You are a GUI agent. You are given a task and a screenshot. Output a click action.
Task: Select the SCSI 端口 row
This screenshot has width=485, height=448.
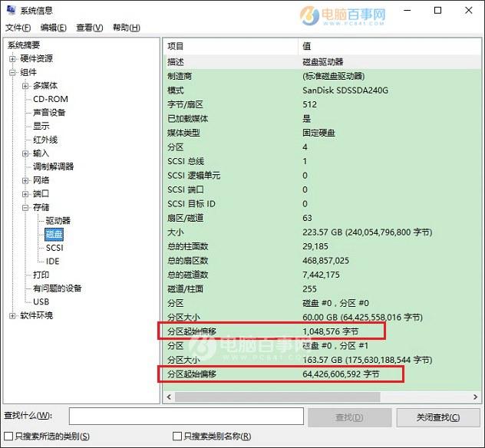pyautogui.click(x=322, y=189)
